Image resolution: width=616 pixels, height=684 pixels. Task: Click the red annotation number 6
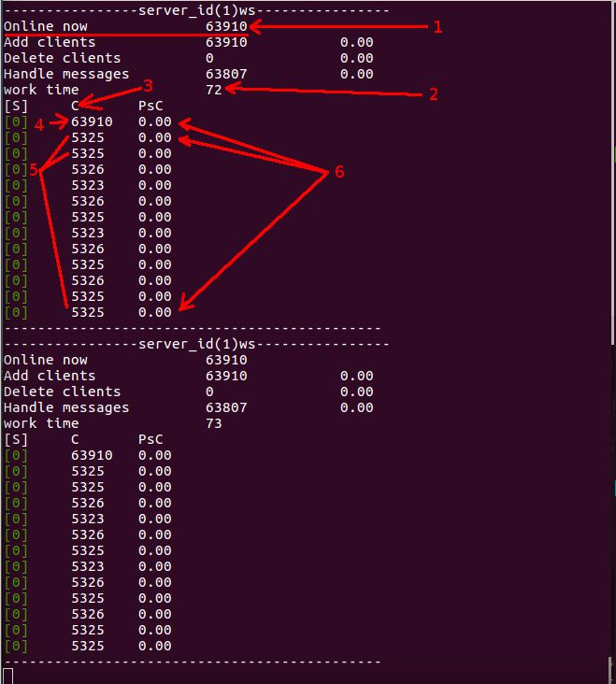tap(339, 172)
